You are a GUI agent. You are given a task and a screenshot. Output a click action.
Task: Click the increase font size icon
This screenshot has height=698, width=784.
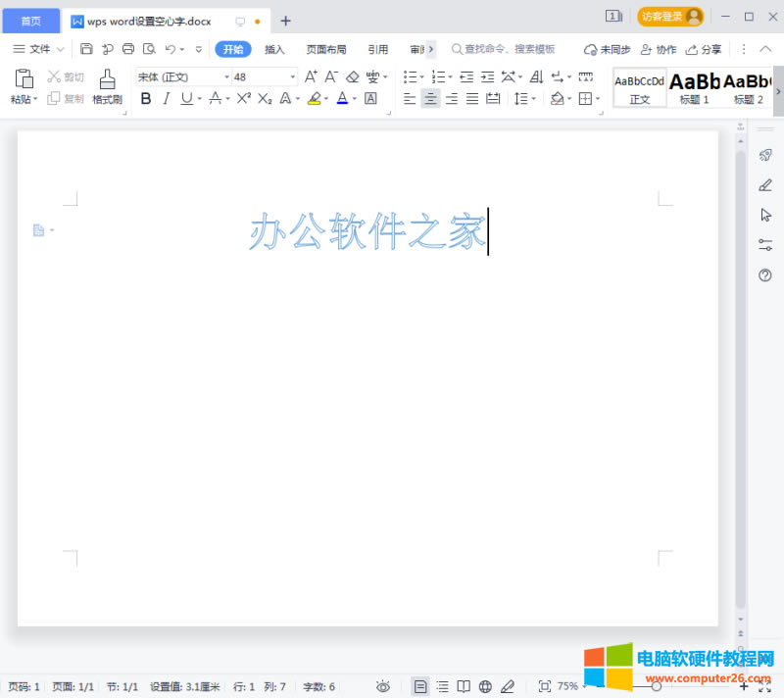coord(311,76)
